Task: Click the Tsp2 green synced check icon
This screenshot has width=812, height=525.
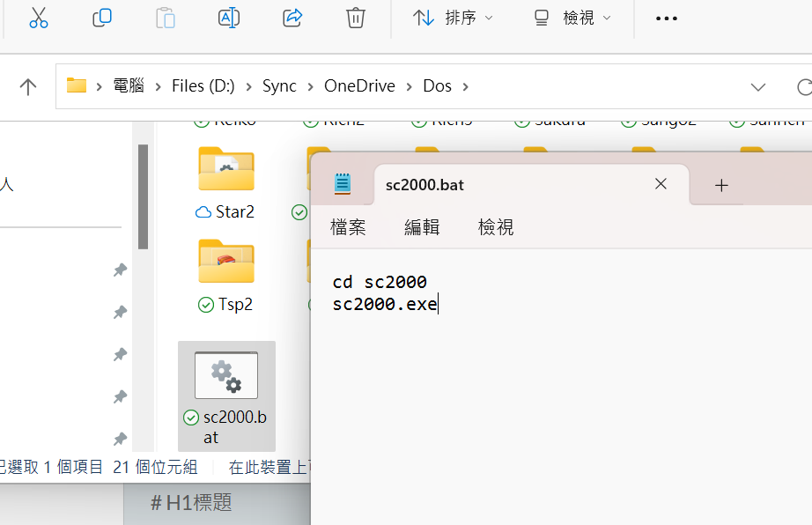Action: (x=205, y=305)
